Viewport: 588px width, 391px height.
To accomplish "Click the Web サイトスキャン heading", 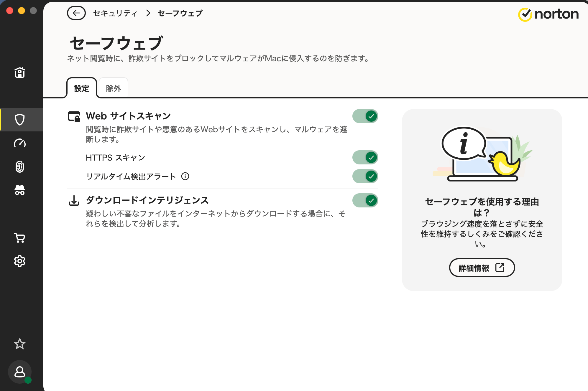I will pos(128,116).
